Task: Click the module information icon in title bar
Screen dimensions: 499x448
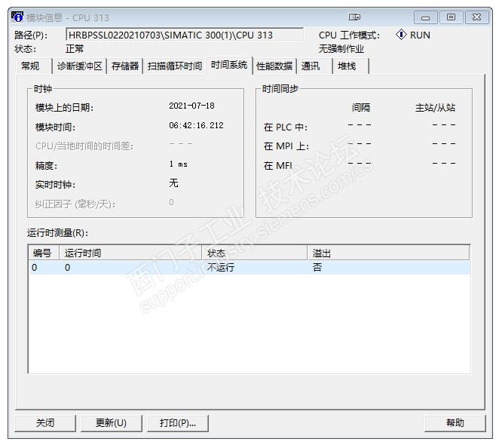Action: coord(17,17)
